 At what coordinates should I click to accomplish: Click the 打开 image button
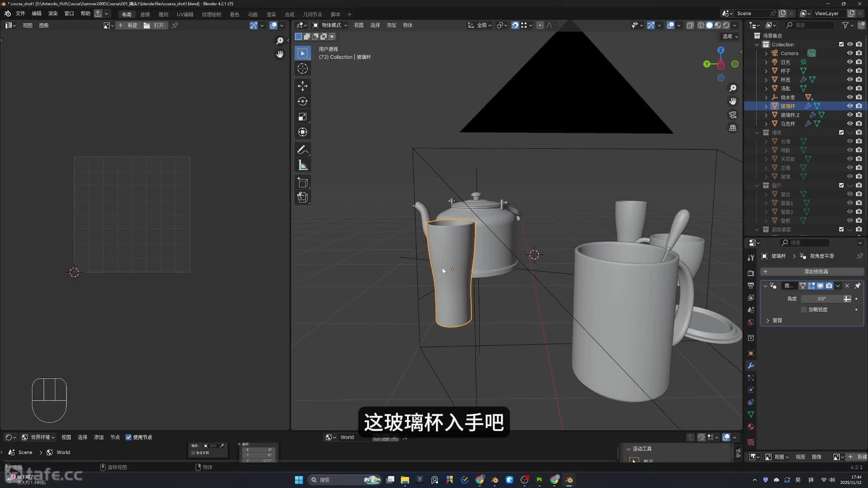(154, 25)
